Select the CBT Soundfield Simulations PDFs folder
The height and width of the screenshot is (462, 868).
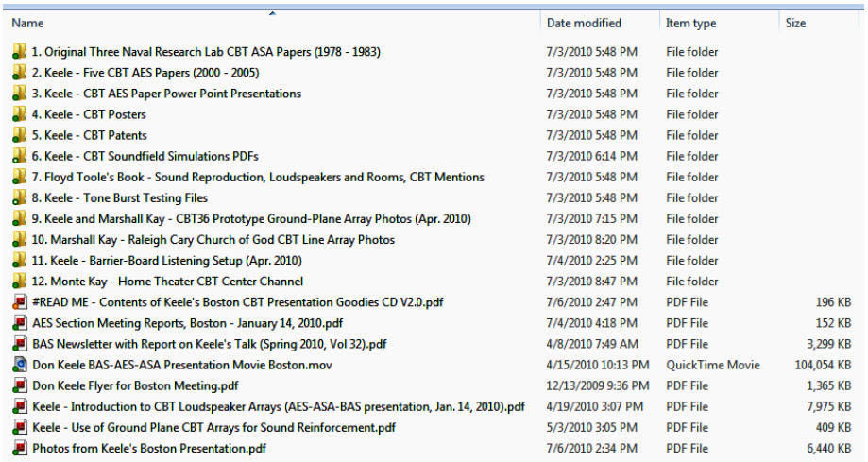[x=145, y=156]
